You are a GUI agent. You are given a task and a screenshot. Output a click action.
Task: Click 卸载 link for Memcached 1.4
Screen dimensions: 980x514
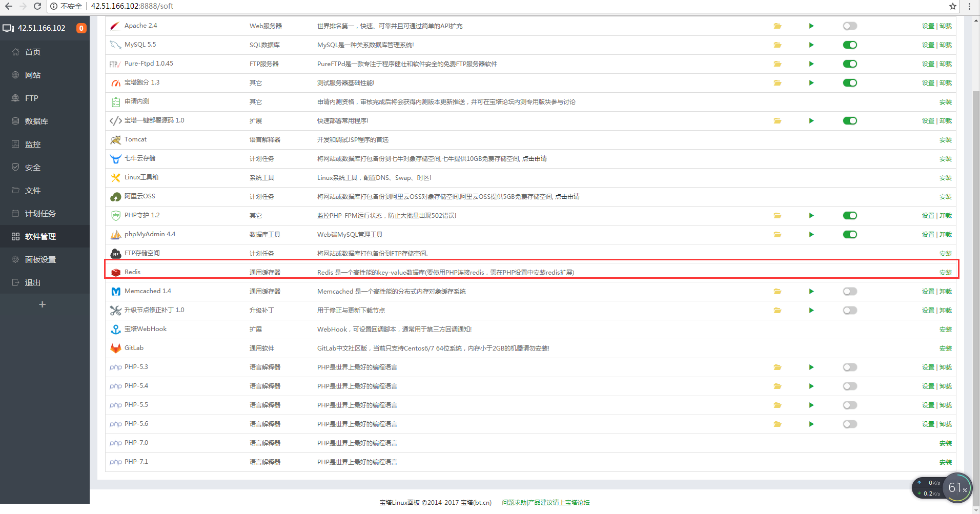(x=946, y=292)
